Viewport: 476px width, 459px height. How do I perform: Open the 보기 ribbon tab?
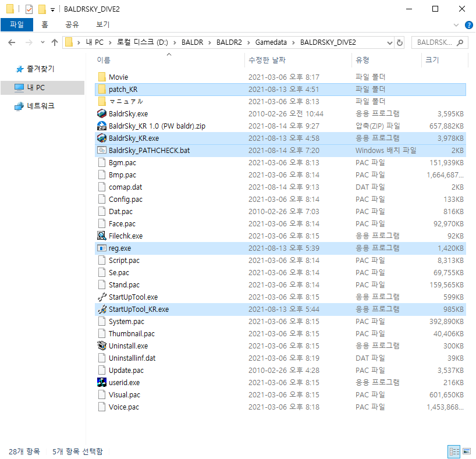point(102,24)
